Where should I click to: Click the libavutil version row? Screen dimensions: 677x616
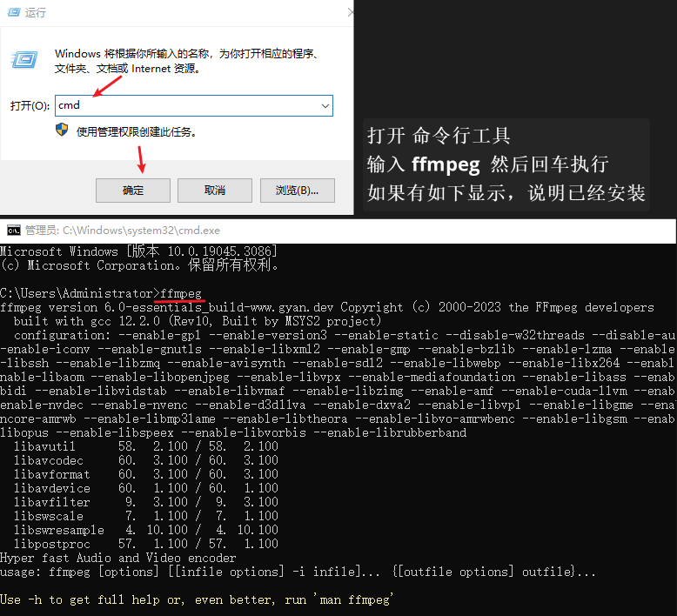coord(146,446)
